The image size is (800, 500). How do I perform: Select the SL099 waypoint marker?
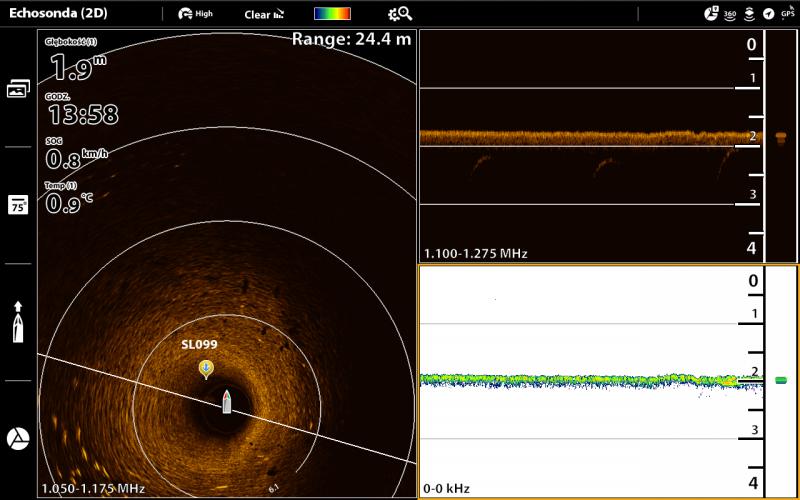(x=205, y=369)
